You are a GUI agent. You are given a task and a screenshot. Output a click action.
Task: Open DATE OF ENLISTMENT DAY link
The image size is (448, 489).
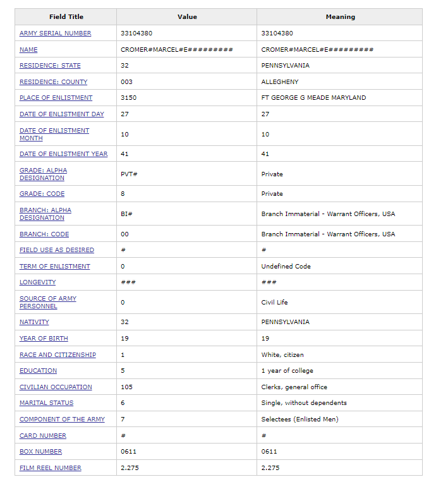[x=61, y=114]
